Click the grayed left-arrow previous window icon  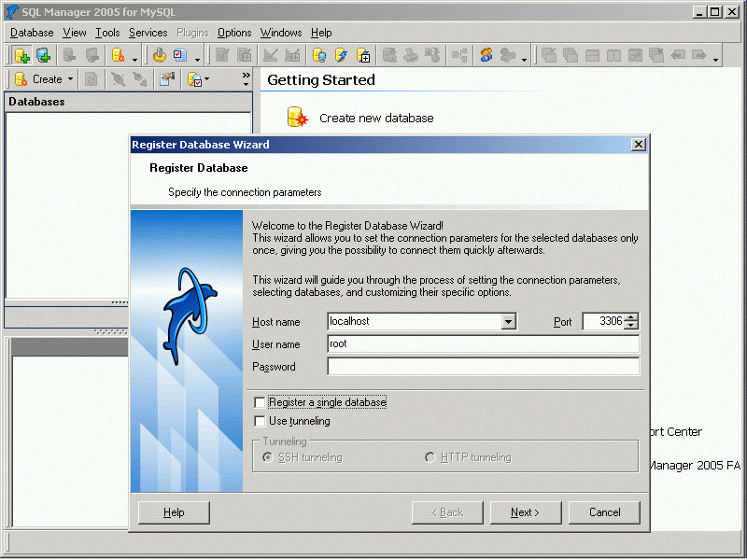click(678, 55)
